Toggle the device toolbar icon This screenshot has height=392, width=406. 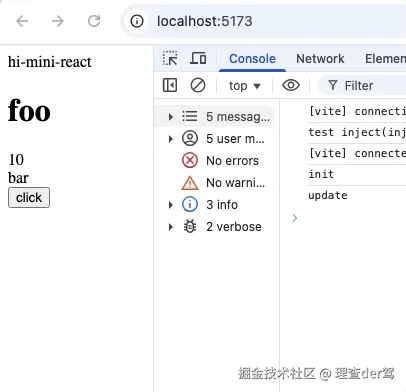tap(198, 58)
